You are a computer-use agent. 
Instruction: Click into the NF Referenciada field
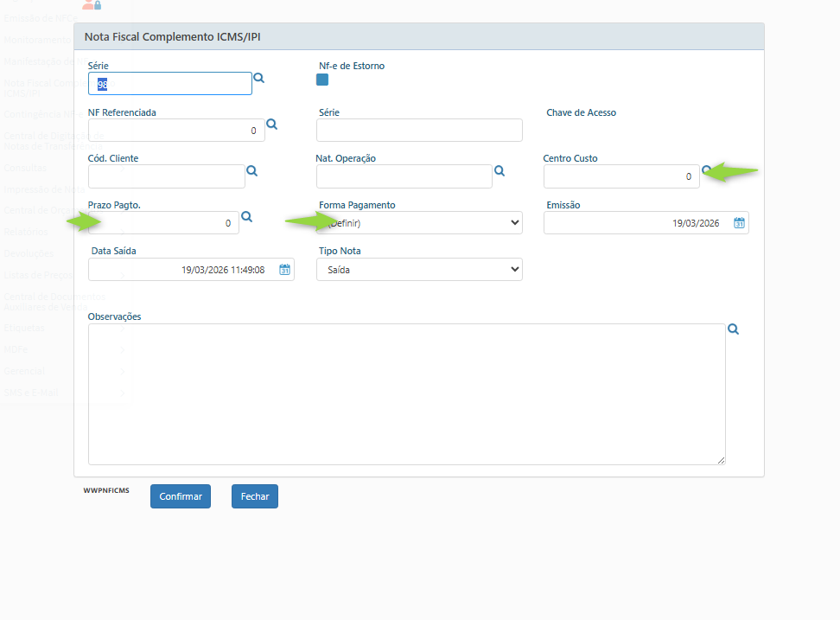coord(175,131)
